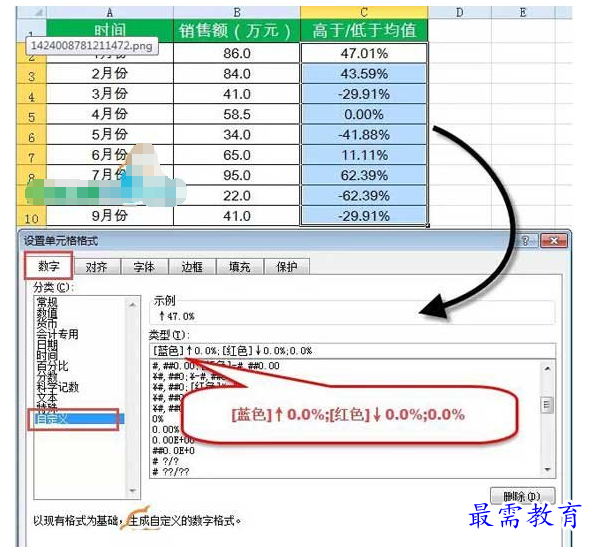Click cell with 95.0
The height and width of the screenshot is (547, 590).
pos(237,175)
